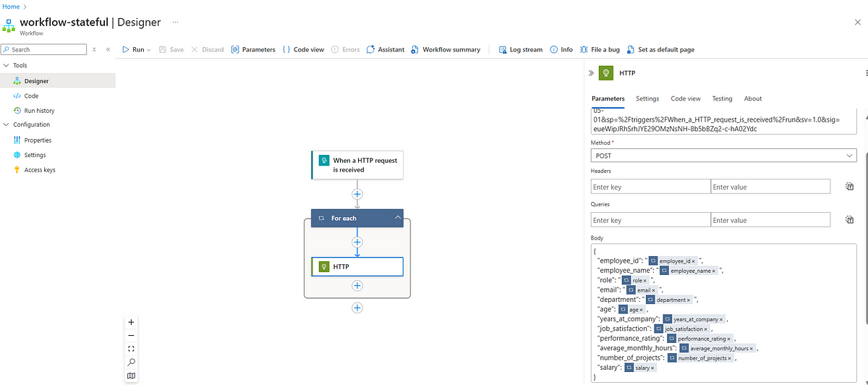Viewport: 868px width, 385px height.
Task: Open Code view from toolbar
Action: [303, 49]
